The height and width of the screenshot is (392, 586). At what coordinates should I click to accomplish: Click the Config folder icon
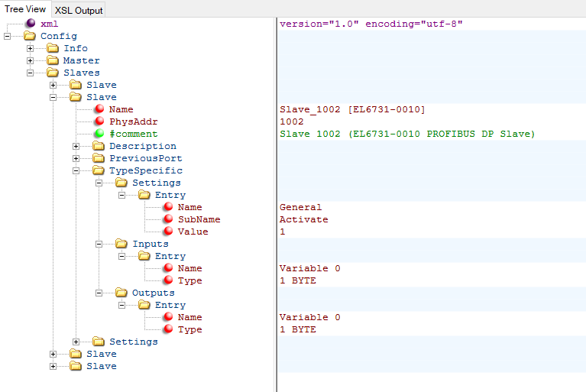(x=30, y=36)
